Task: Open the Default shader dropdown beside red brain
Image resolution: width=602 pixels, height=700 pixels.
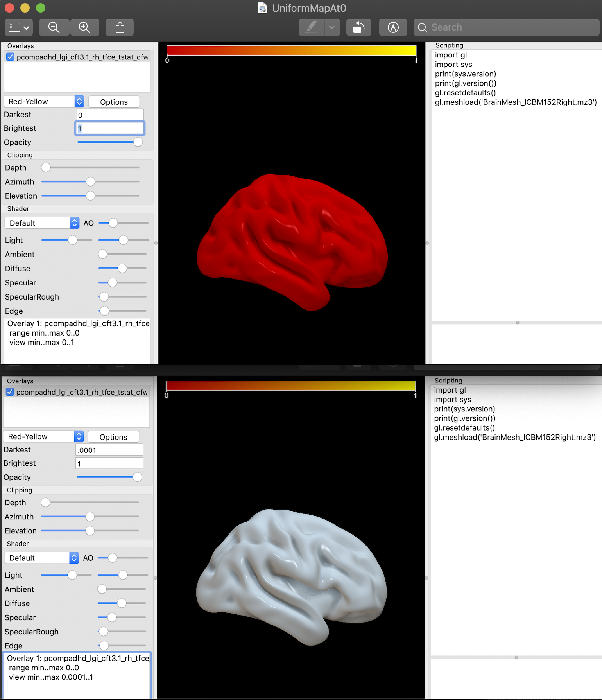Action: click(42, 223)
